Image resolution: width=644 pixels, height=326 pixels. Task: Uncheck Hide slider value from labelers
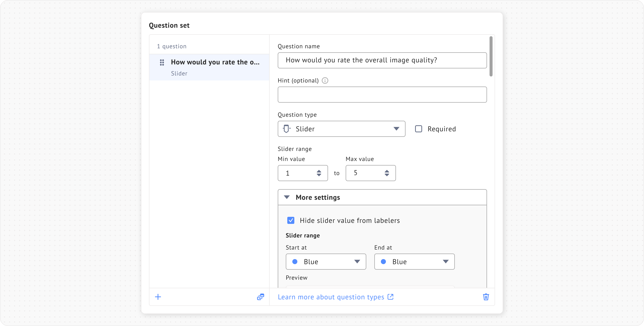[x=291, y=220]
